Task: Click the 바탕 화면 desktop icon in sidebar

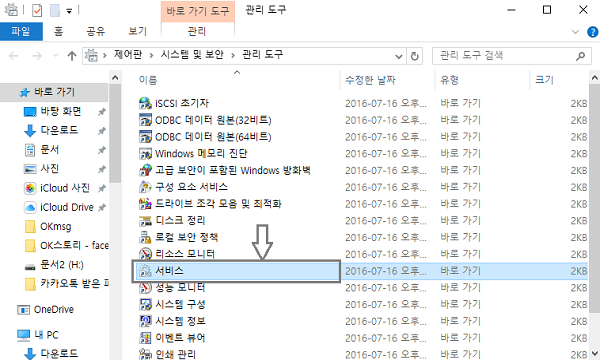Action: click(30, 112)
